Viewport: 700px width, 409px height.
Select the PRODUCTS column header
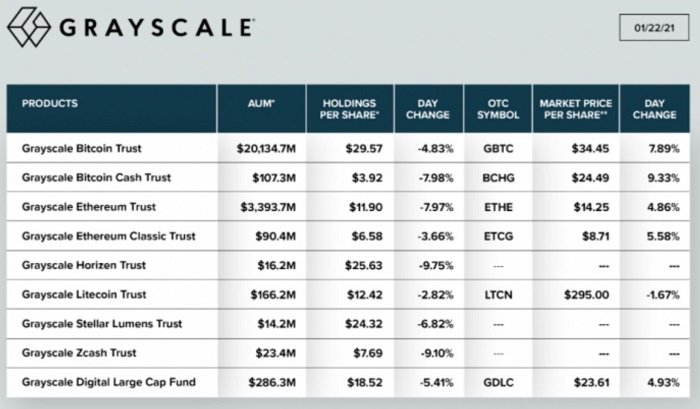[x=50, y=103]
